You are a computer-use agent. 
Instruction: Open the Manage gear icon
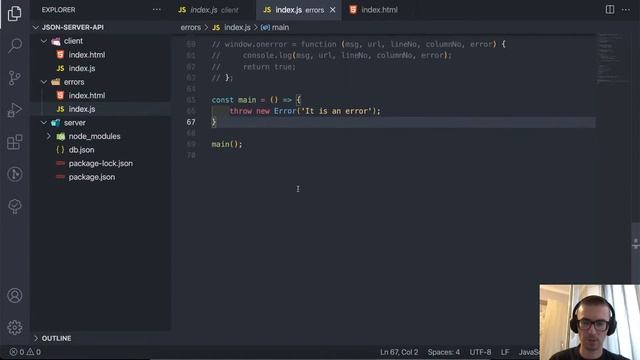[15, 327]
